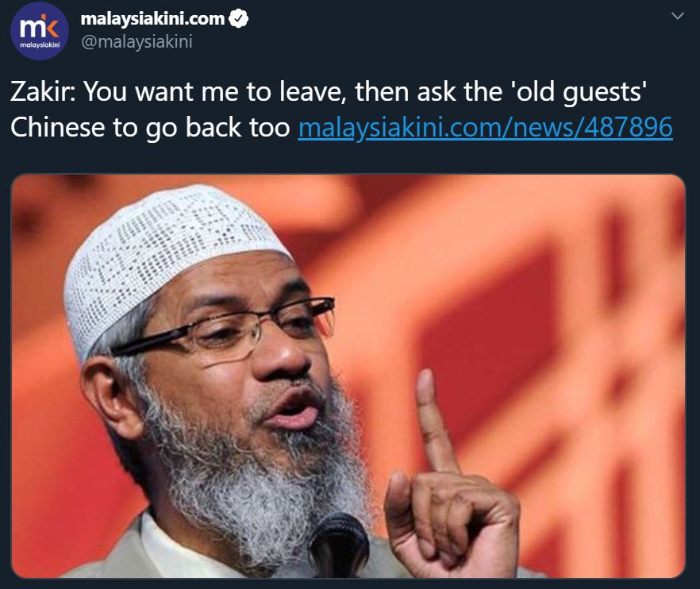This screenshot has height=589, width=700.
Task: Click the 'mk' letters inside the avatar
Action: [40, 28]
